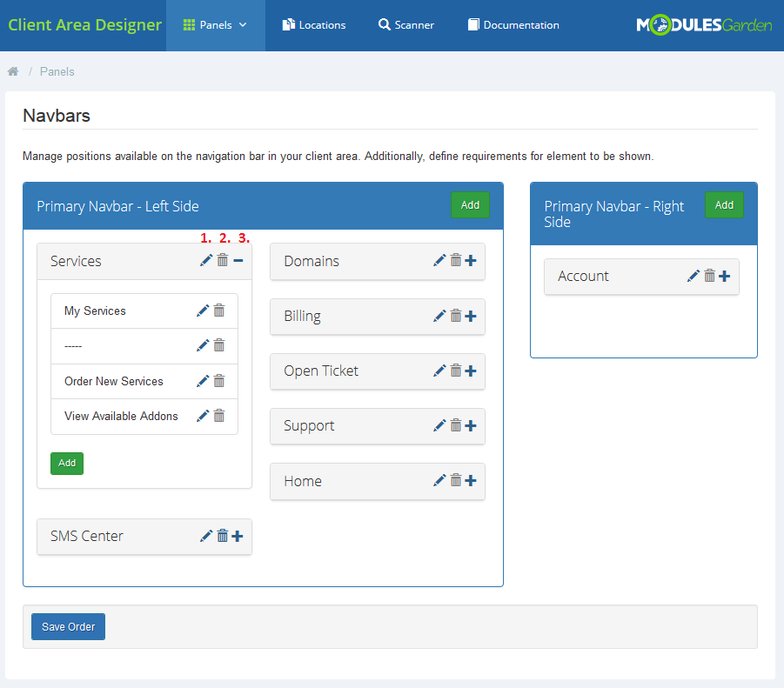Select the View Available Addons row label
784x688 pixels.
click(x=121, y=417)
